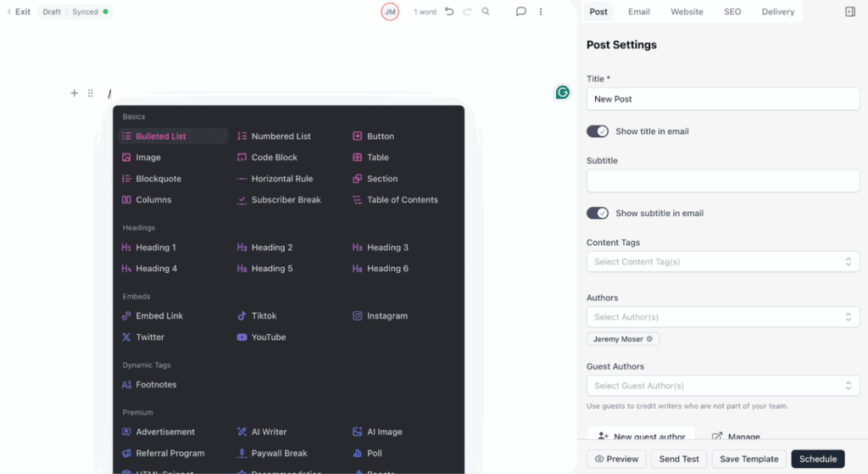Viewport: 868px width, 474px height.
Task: Switch to the SEO tab
Action: [732, 12]
